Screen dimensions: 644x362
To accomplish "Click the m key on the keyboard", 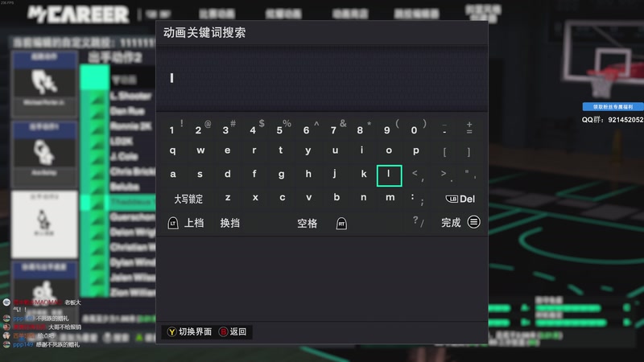I will (x=390, y=198).
